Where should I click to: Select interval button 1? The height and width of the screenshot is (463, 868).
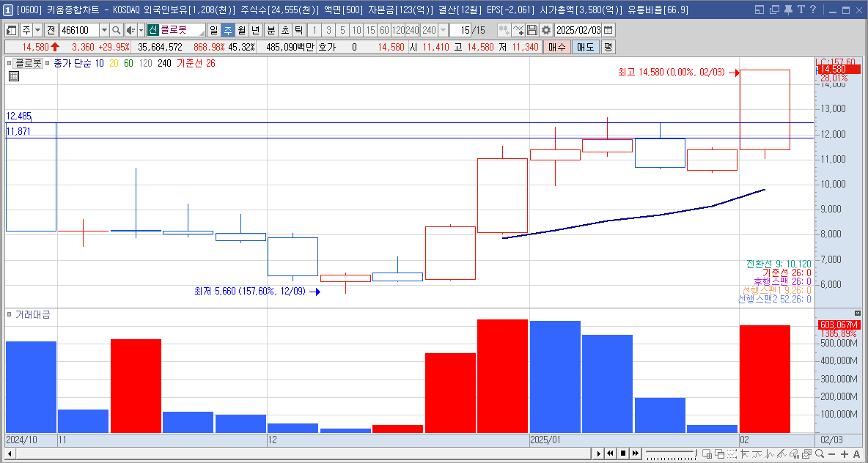point(315,30)
